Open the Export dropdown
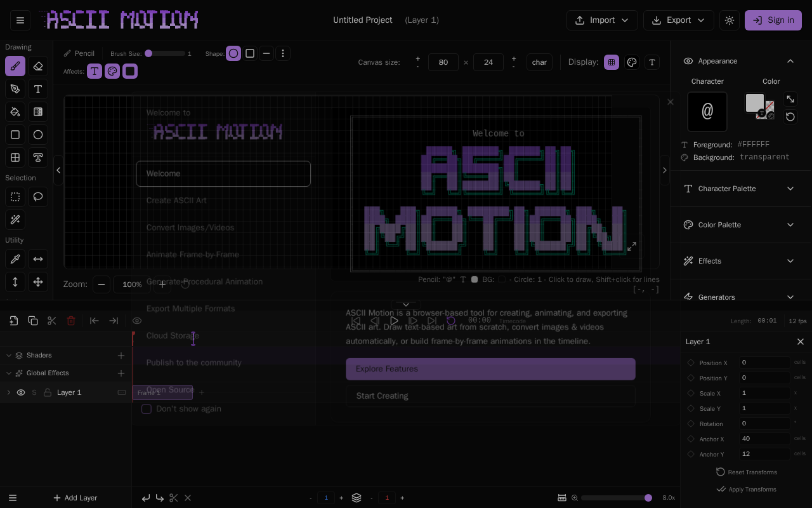This screenshot has width=812, height=508. [679, 20]
